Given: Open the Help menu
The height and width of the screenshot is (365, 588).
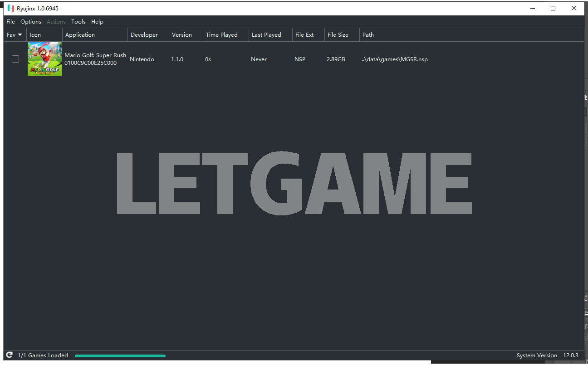Looking at the screenshot, I should (x=97, y=21).
